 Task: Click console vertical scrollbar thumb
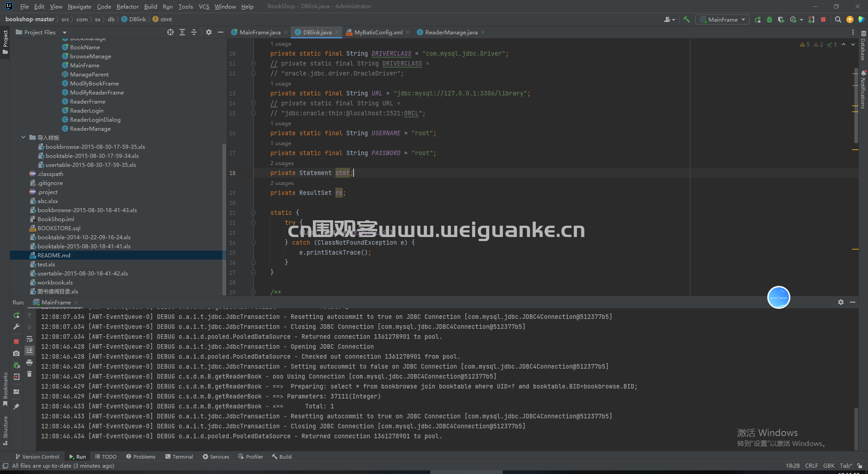(856, 428)
